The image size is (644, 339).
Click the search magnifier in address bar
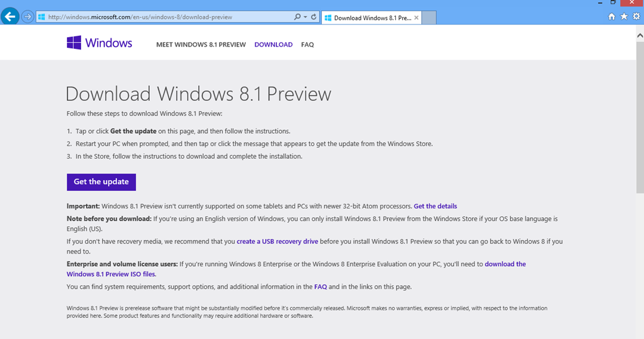[x=297, y=17]
